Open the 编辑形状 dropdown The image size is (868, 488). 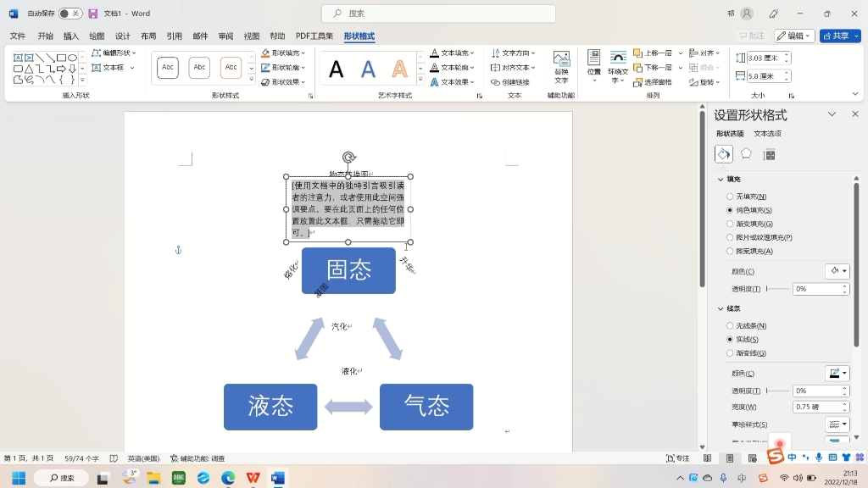coord(115,53)
